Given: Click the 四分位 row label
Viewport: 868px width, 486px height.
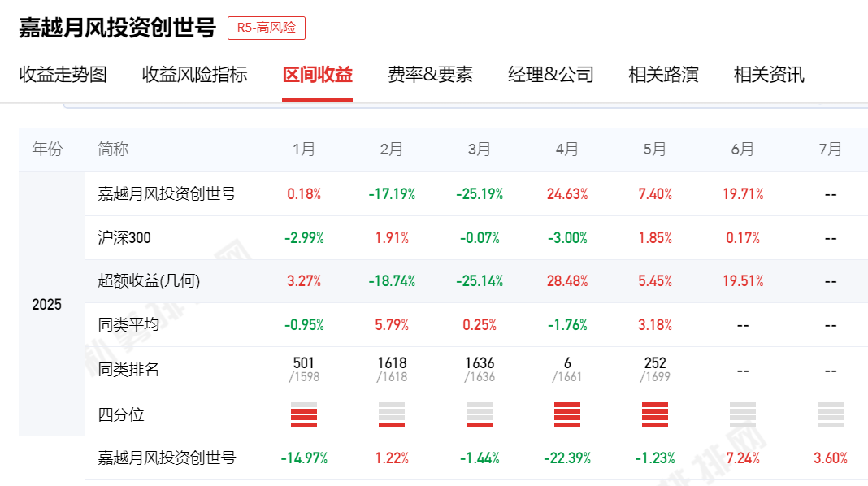Looking at the screenshot, I should coord(120,414).
